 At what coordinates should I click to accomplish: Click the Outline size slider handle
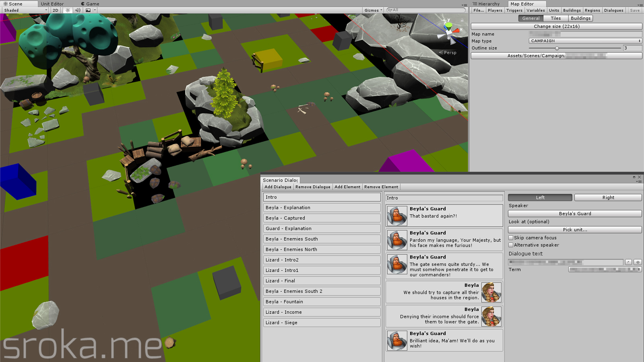pyautogui.click(x=557, y=48)
